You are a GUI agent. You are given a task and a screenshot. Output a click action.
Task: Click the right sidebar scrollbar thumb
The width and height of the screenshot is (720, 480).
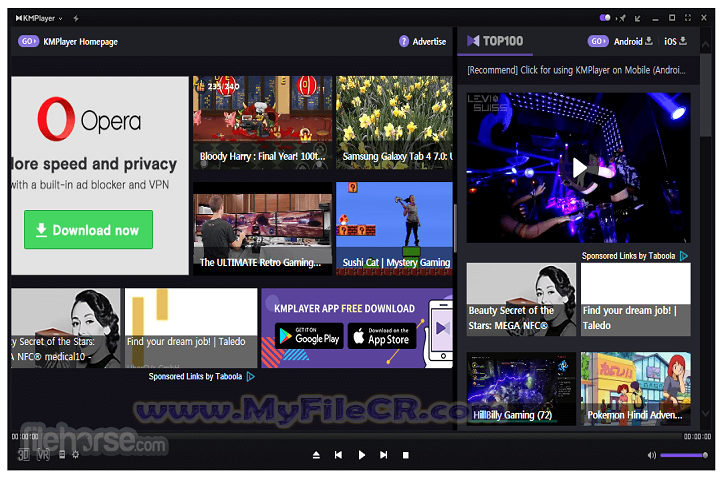[x=706, y=96]
